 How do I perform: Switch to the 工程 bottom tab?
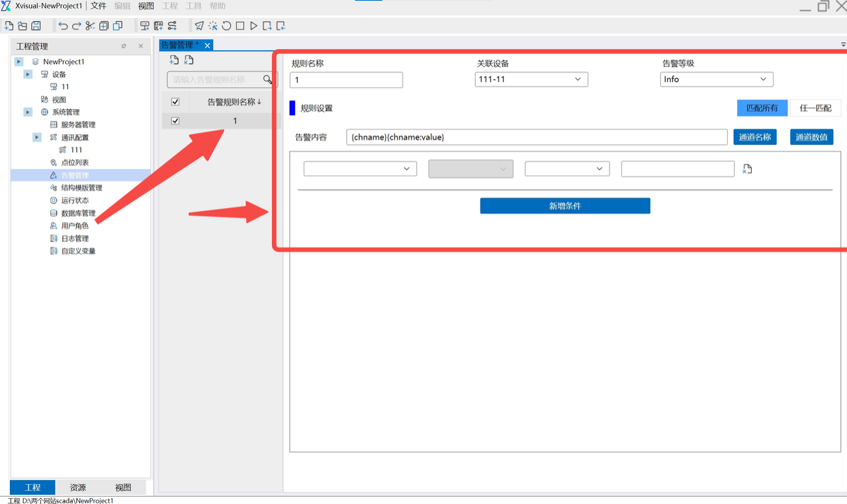point(32,487)
